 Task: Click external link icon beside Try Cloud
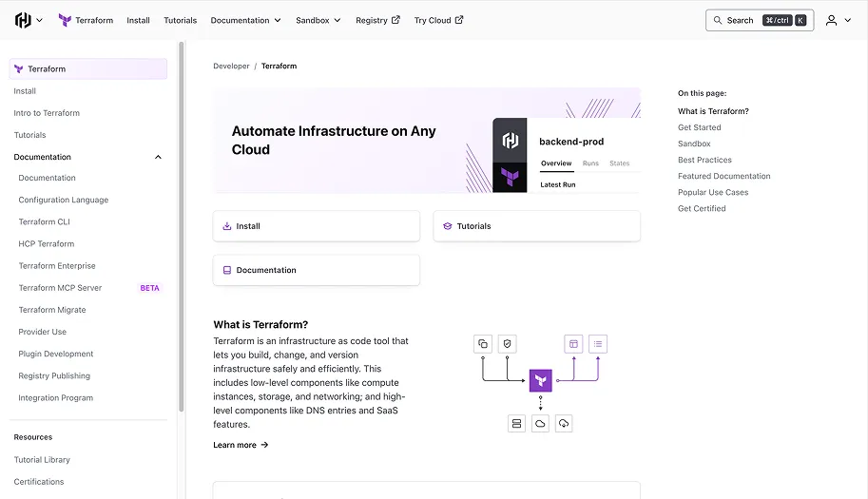[459, 19]
